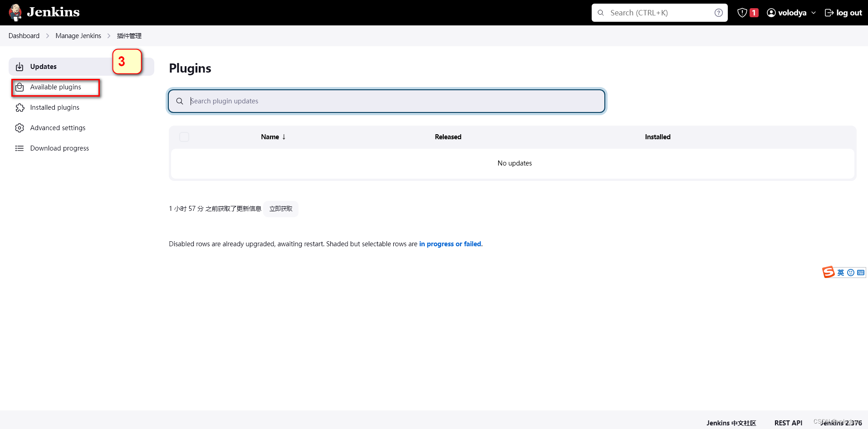The width and height of the screenshot is (868, 429).
Task: Click the log out text link
Action: (849, 13)
